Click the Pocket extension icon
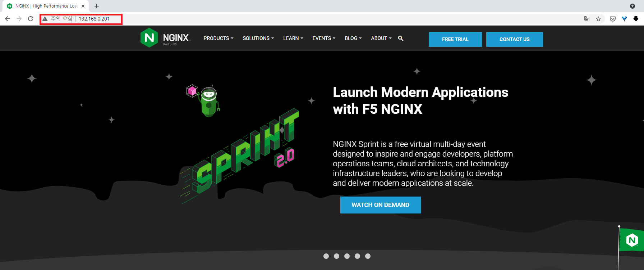Screen dimensions: 644x270 tap(613, 19)
